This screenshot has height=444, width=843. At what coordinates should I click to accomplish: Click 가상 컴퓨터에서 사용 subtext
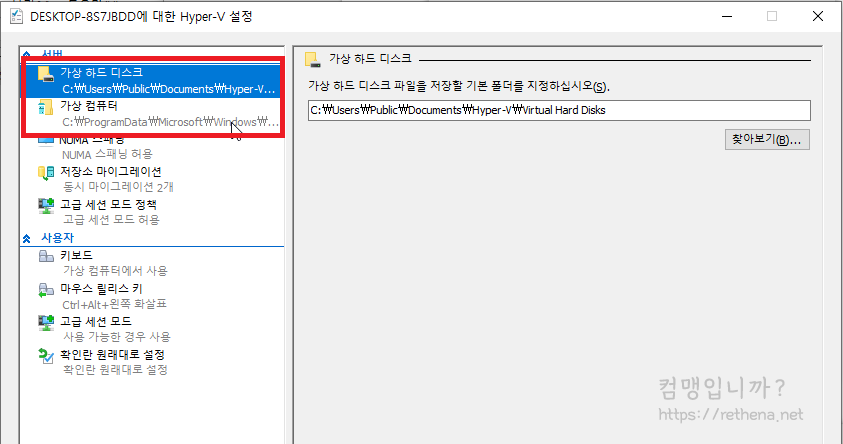[x=115, y=270]
